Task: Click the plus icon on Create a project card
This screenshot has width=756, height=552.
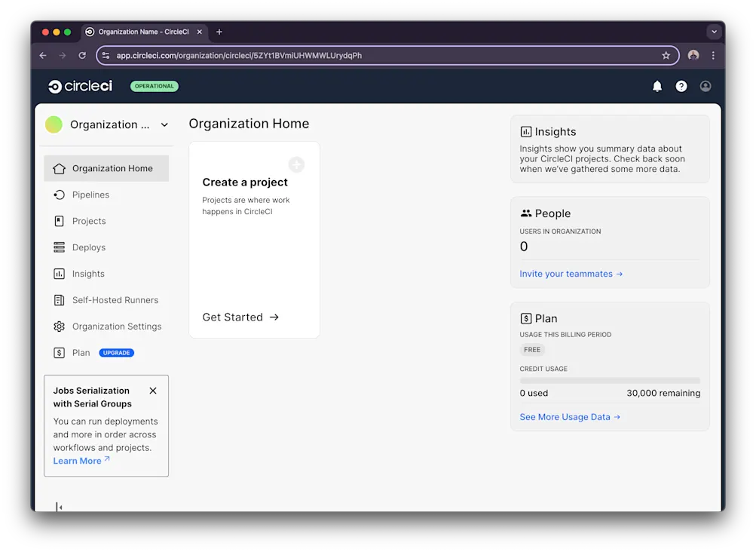Action: (296, 164)
